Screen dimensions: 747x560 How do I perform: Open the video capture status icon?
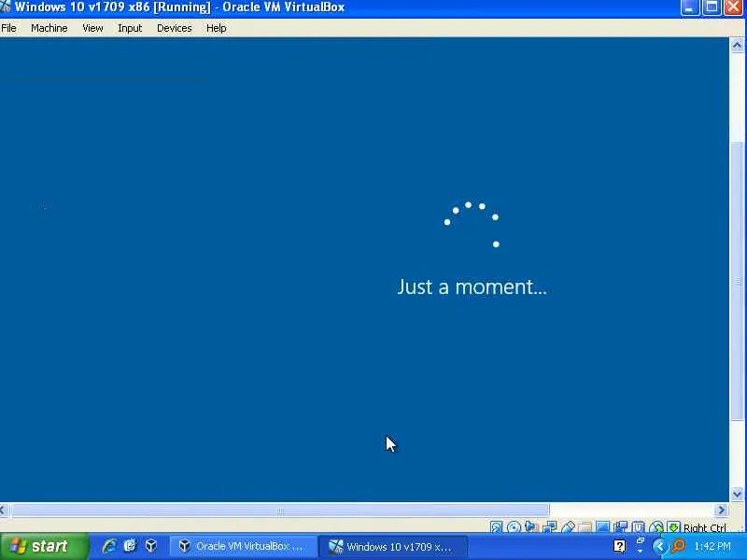(621, 527)
